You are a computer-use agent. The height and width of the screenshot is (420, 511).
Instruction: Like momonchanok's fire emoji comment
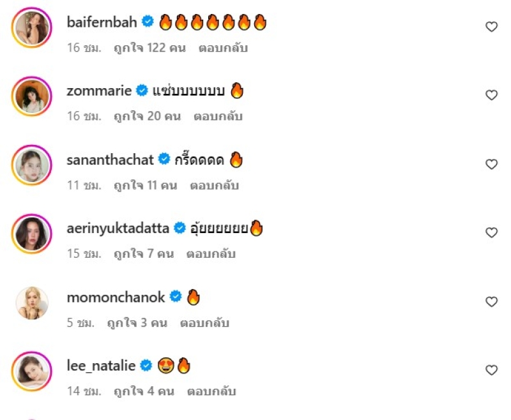tap(491, 301)
